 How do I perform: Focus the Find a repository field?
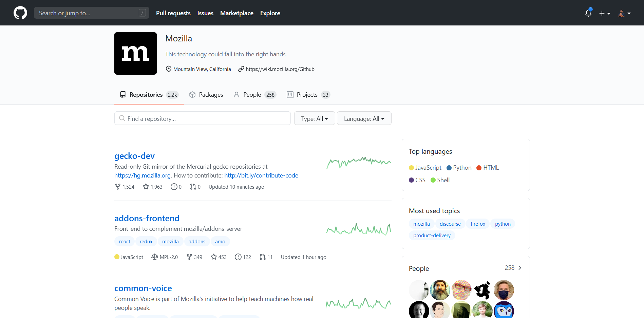203,118
